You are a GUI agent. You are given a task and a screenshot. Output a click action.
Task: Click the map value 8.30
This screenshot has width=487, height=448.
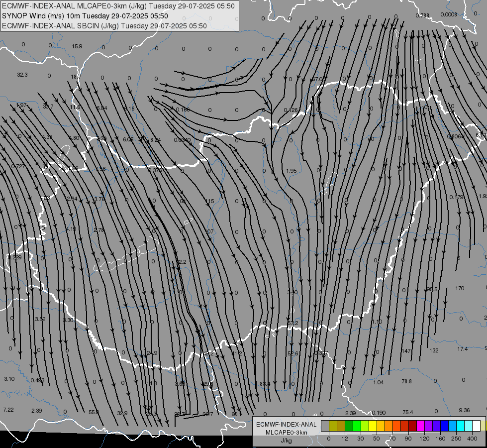(68, 320)
